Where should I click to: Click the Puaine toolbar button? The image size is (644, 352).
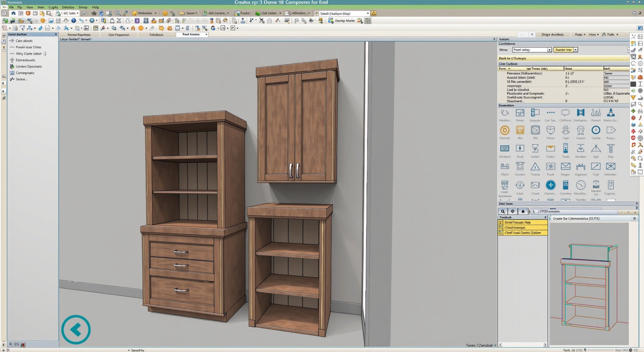coord(242,13)
